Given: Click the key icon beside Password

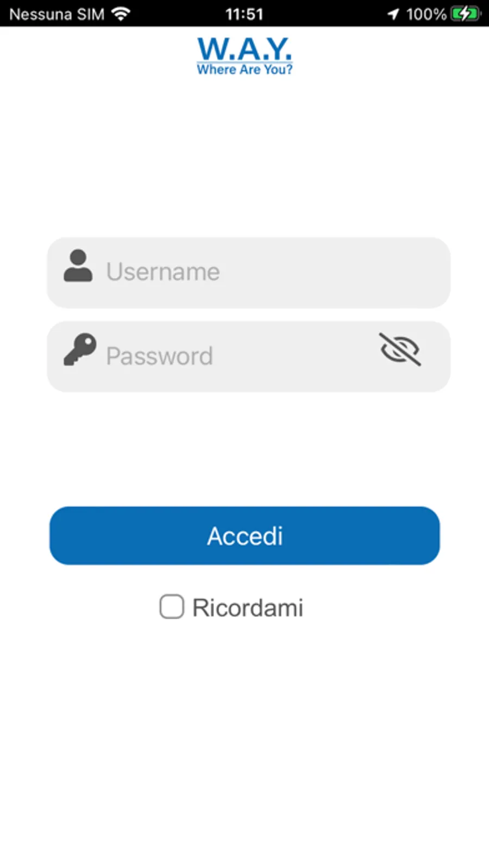Looking at the screenshot, I should click(x=80, y=349).
